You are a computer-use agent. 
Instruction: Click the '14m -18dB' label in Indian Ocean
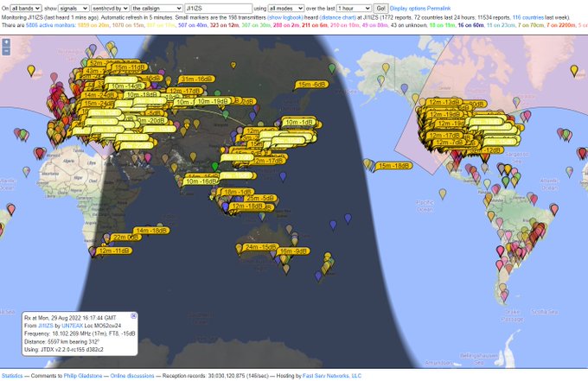pos(151,231)
